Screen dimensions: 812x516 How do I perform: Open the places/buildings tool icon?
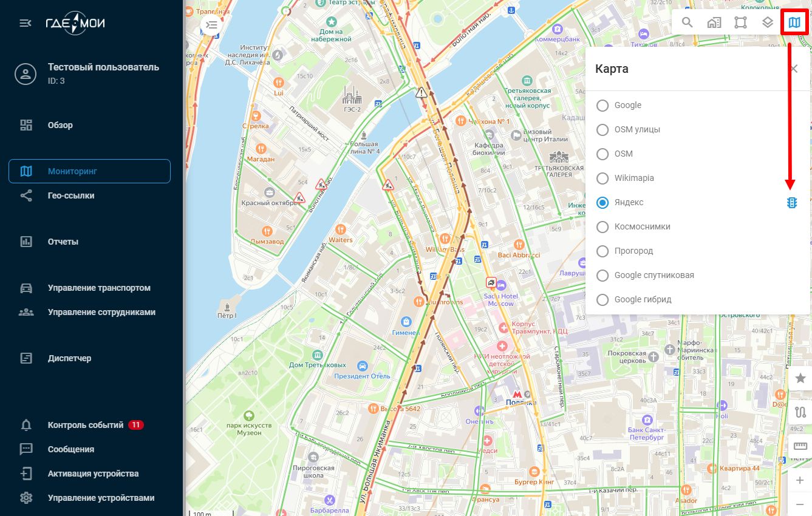point(714,23)
